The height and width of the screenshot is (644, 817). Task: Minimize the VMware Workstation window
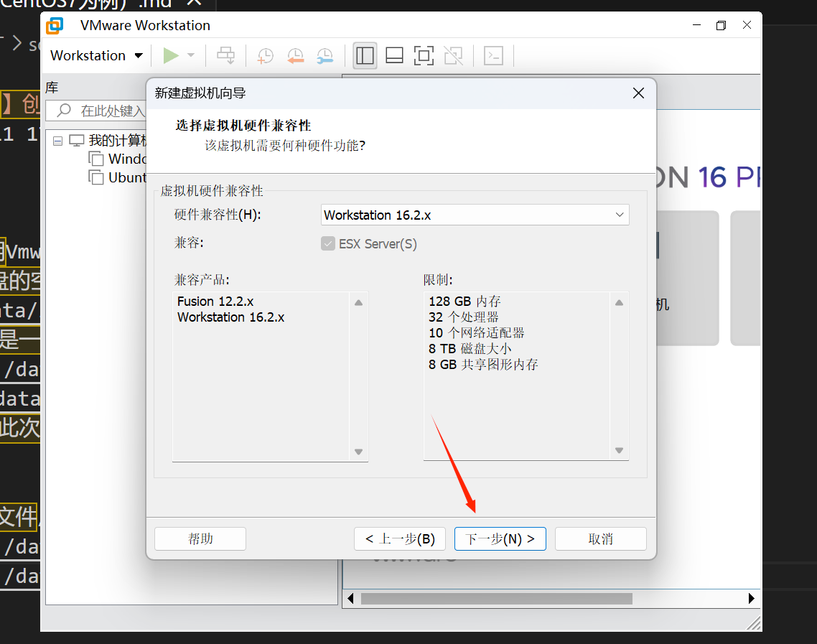696,25
